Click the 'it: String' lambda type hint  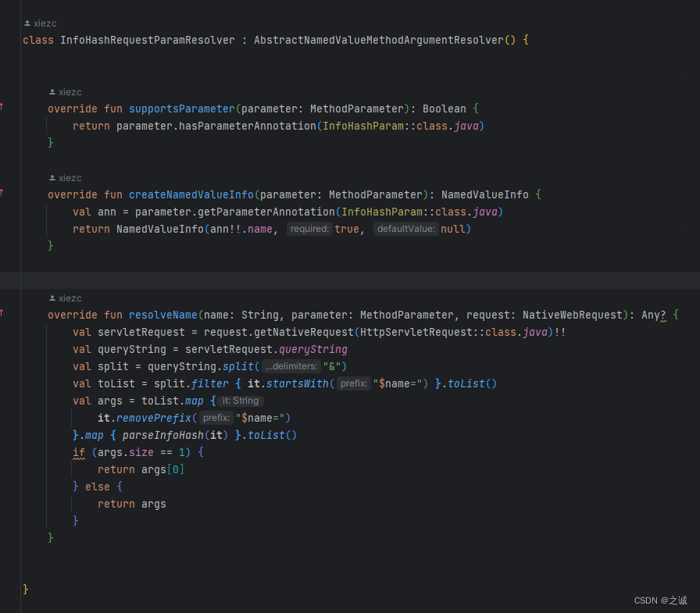(x=241, y=401)
